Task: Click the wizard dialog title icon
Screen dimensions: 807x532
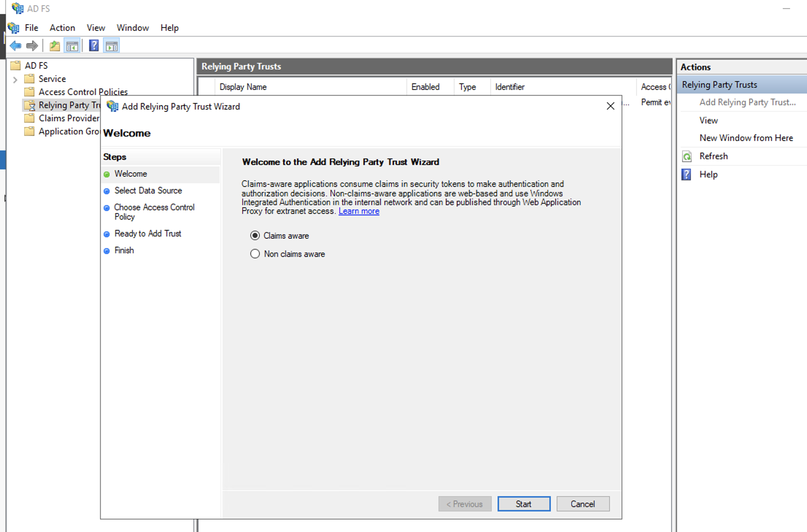Action: pos(112,106)
